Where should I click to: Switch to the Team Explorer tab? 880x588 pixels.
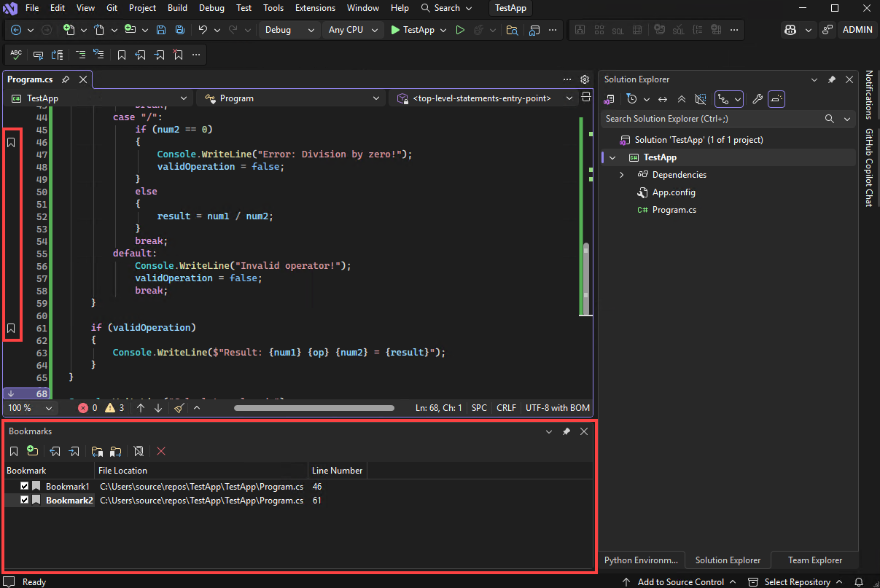pyautogui.click(x=814, y=560)
